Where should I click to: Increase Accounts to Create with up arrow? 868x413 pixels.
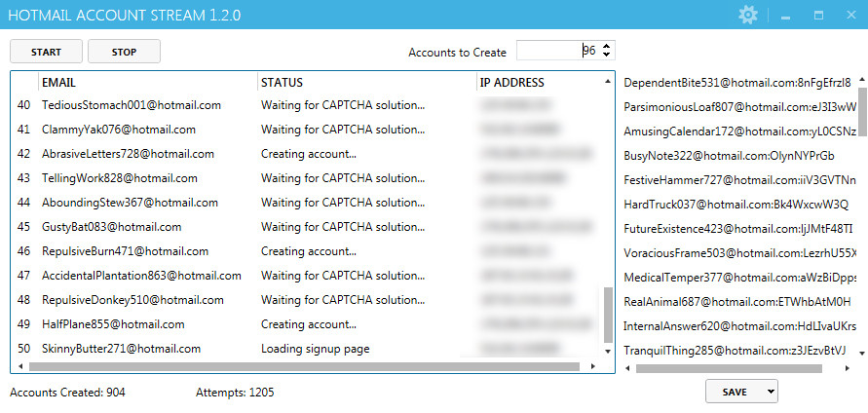[607, 47]
